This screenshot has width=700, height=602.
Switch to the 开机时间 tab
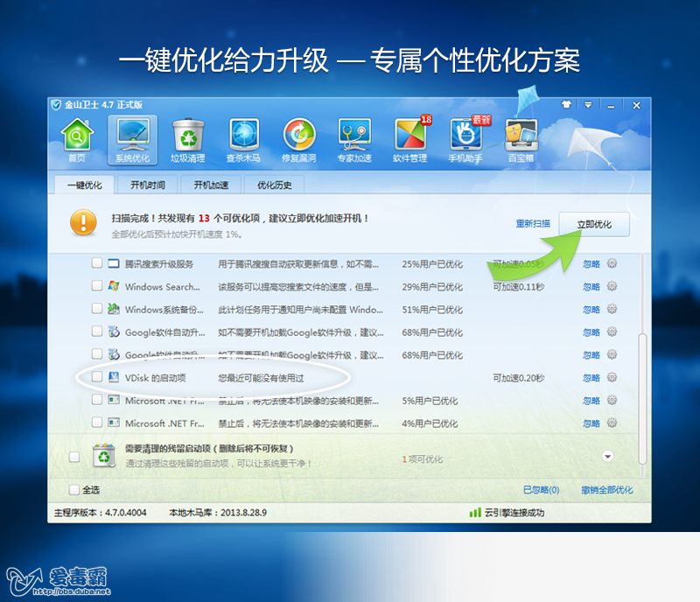point(148,185)
